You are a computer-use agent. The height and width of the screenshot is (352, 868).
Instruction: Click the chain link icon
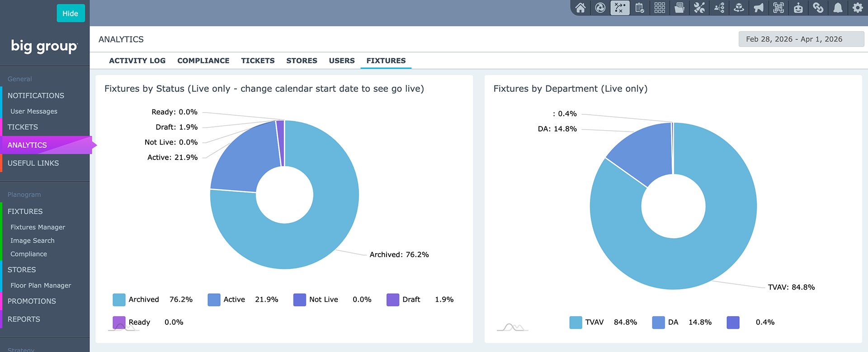(x=818, y=8)
